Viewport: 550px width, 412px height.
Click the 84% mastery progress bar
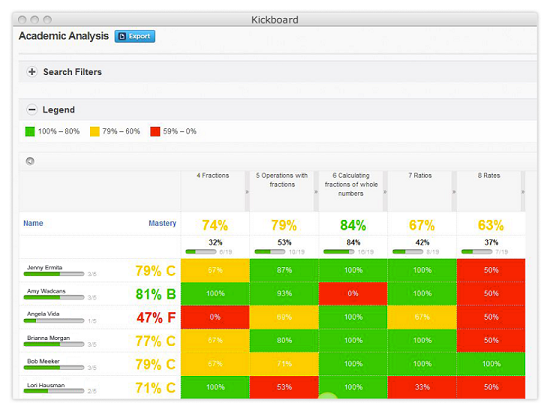tap(339, 252)
